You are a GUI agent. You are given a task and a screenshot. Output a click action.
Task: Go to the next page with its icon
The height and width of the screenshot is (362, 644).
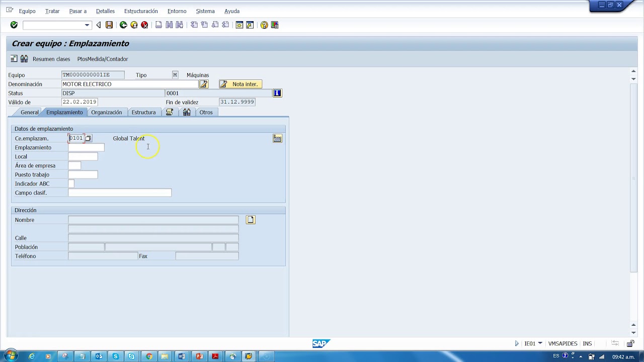215,25
